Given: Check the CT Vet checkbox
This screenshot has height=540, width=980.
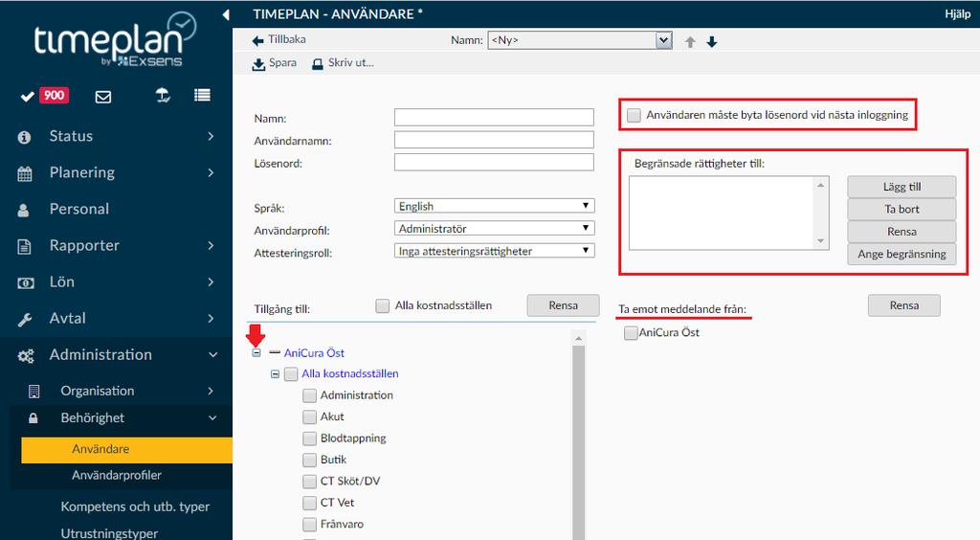Looking at the screenshot, I should tap(309, 503).
